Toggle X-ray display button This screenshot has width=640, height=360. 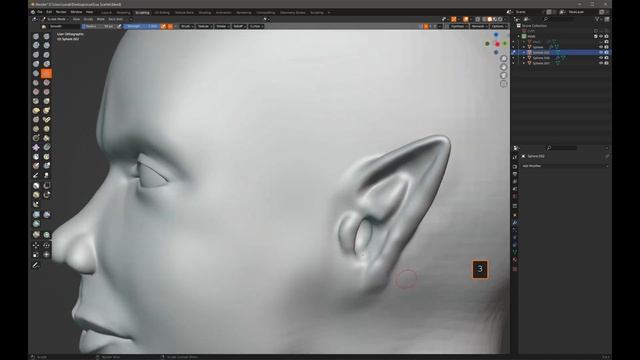coord(478,19)
